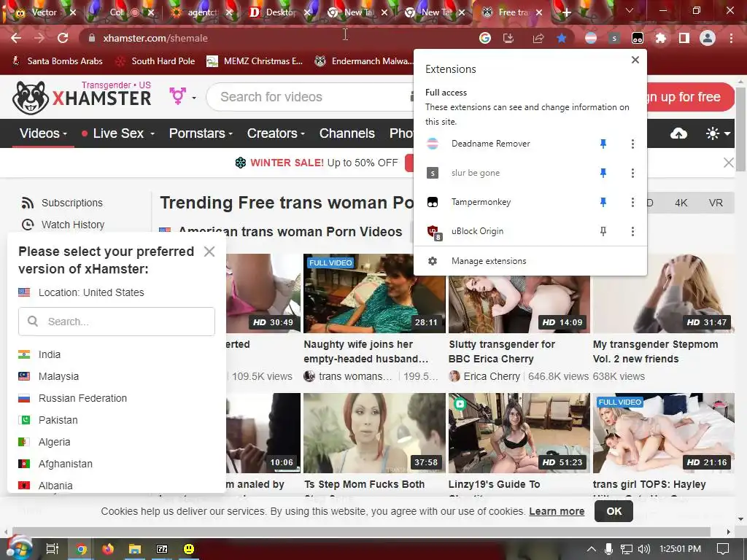Open the orientation selector dropdown near logo
The image size is (747, 560).
click(182, 97)
